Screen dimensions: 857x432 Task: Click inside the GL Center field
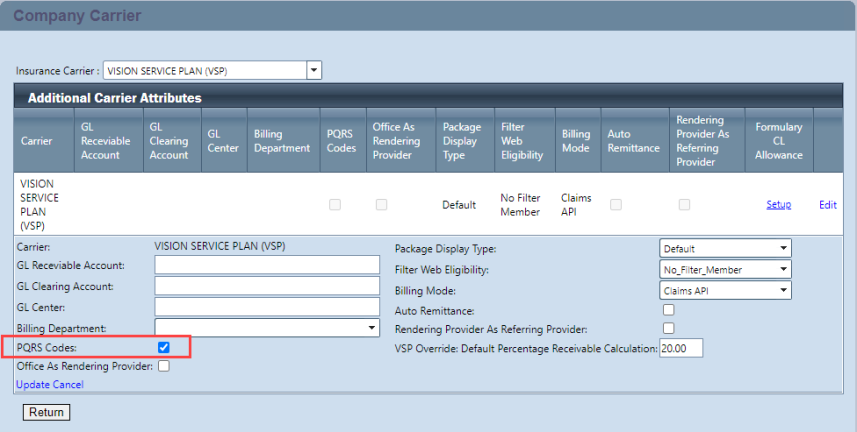[267, 307]
